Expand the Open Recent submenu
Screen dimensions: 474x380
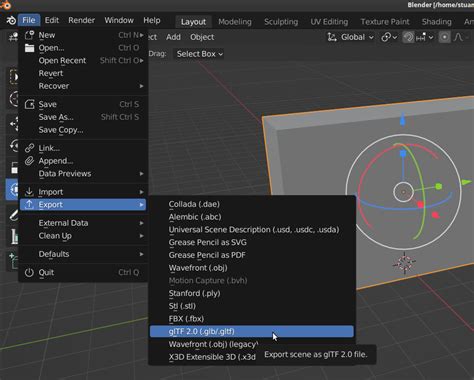83,60
